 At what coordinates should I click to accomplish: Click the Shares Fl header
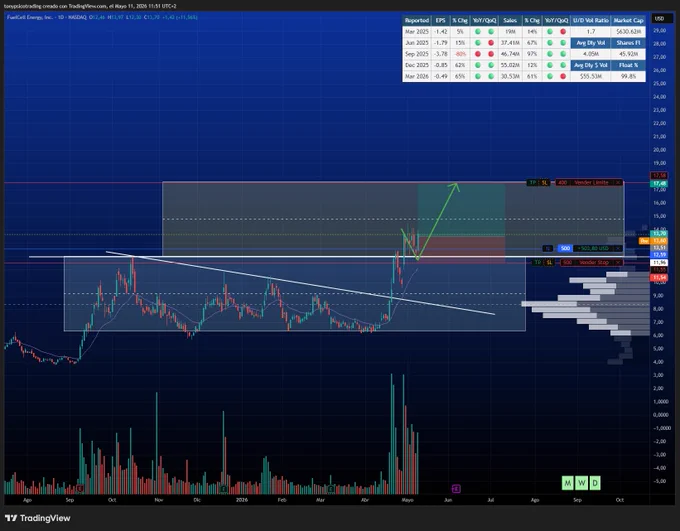click(x=628, y=43)
